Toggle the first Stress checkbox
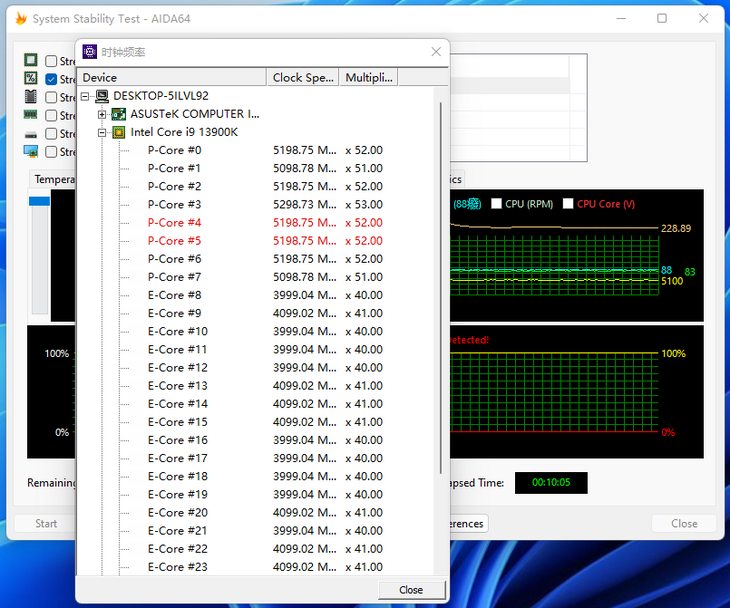 pos(51,61)
